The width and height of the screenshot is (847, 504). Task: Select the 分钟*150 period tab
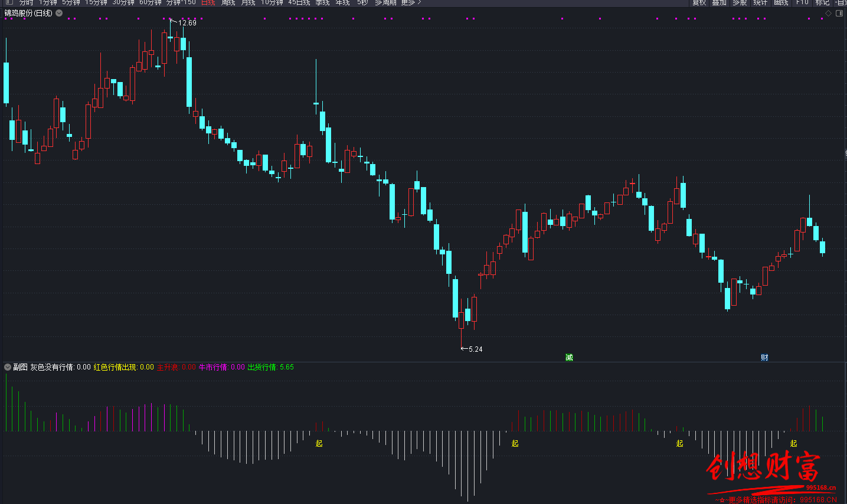181,2
